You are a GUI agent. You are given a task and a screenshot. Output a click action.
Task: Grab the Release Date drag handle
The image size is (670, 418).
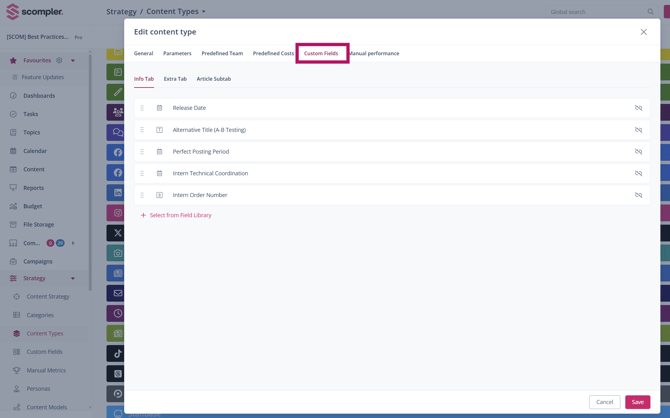click(x=142, y=108)
